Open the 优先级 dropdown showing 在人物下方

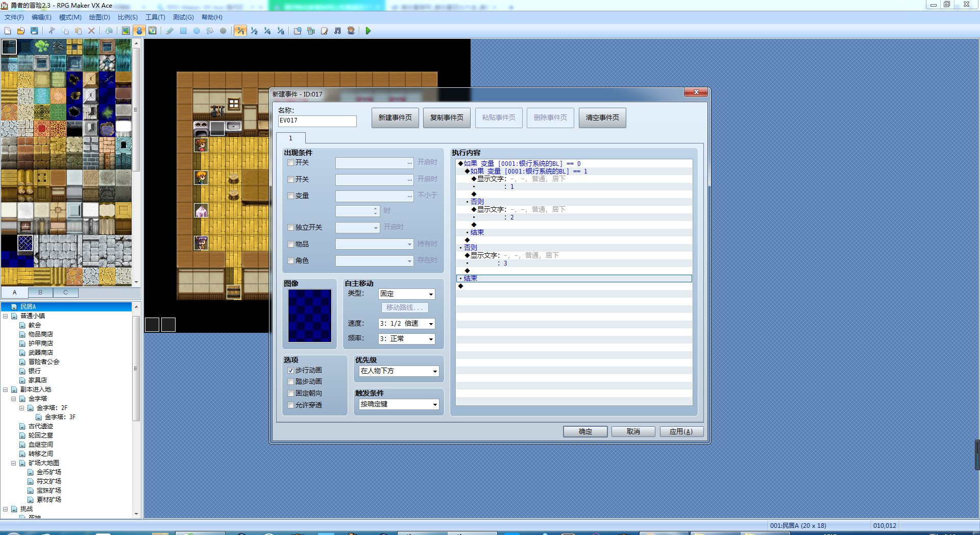coord(399,371)
